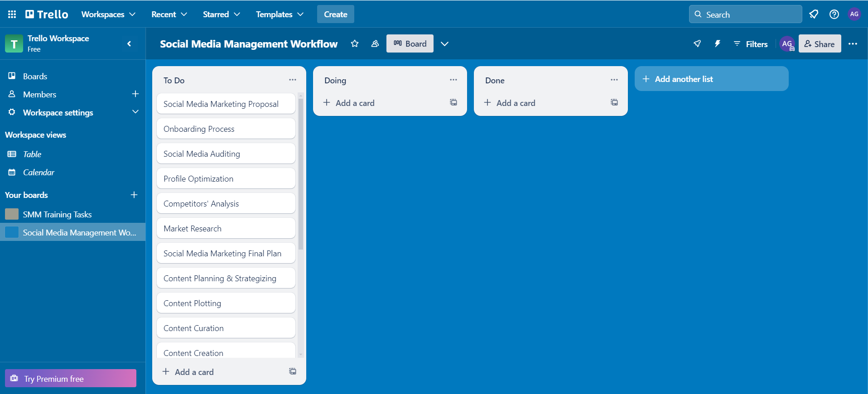This screenshot has width=868, height=394.
Task: Click the Board view button
Action: pyautogui.click(x=410, y=44)
